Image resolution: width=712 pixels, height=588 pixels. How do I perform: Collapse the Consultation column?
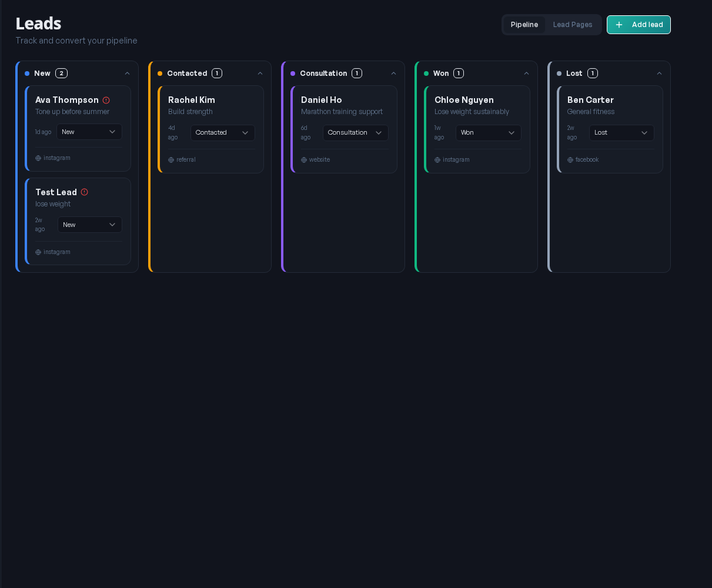click(393, 73)
